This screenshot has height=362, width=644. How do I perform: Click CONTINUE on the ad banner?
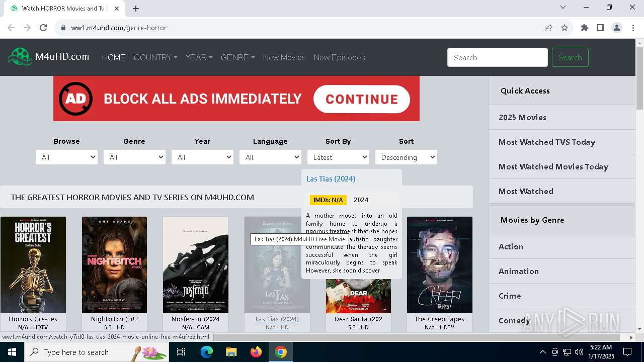tap(362, 99)
